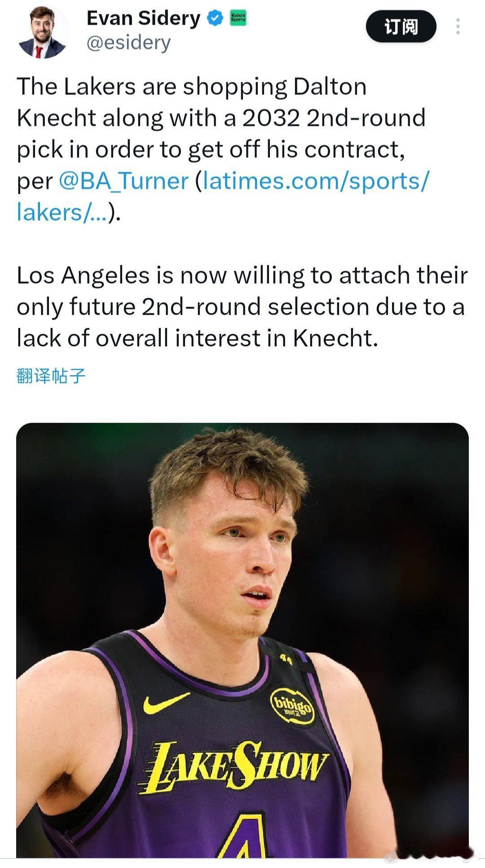Open the @esidery handle link
The height and width of the screenshot is (868, 485).
coord(128,43)
